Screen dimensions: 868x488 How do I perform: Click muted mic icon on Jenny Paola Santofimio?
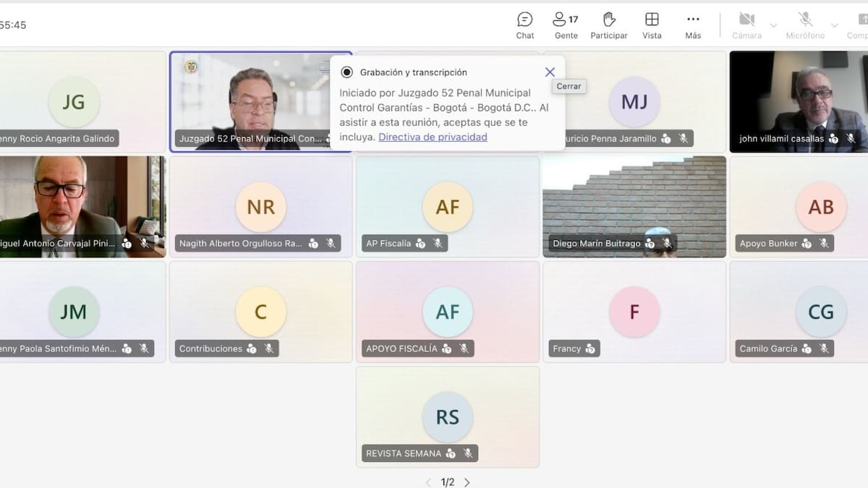click(144, 348)
